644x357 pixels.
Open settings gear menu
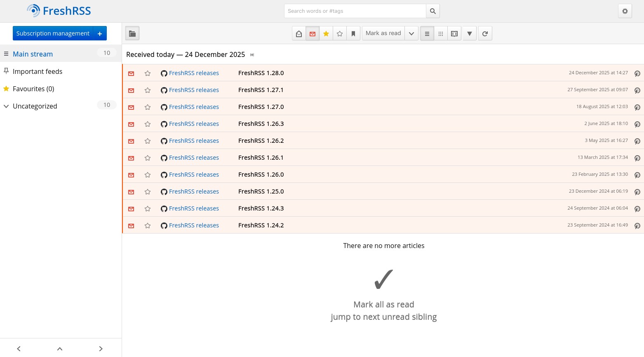(x=625, y=11)
